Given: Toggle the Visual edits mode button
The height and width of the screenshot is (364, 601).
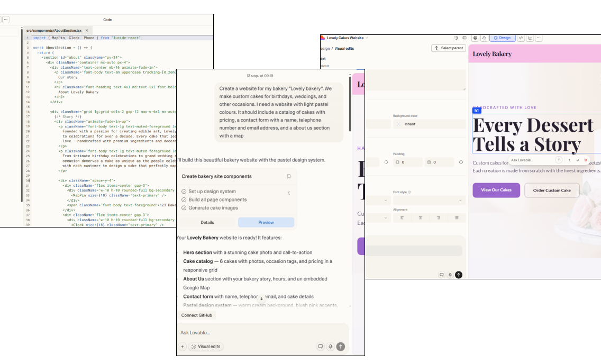Looking at the screenshot, I should 206,347.
